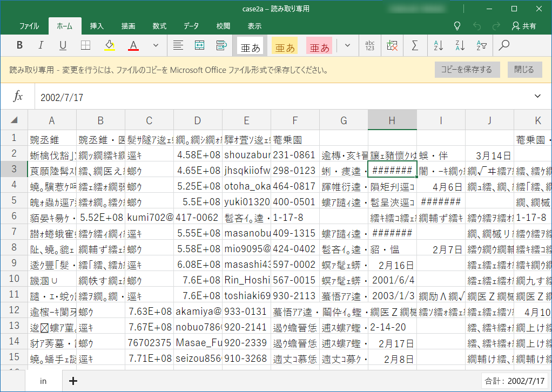Switch to the 校閲 tab

pyautogui.click(x=223, y=26)
